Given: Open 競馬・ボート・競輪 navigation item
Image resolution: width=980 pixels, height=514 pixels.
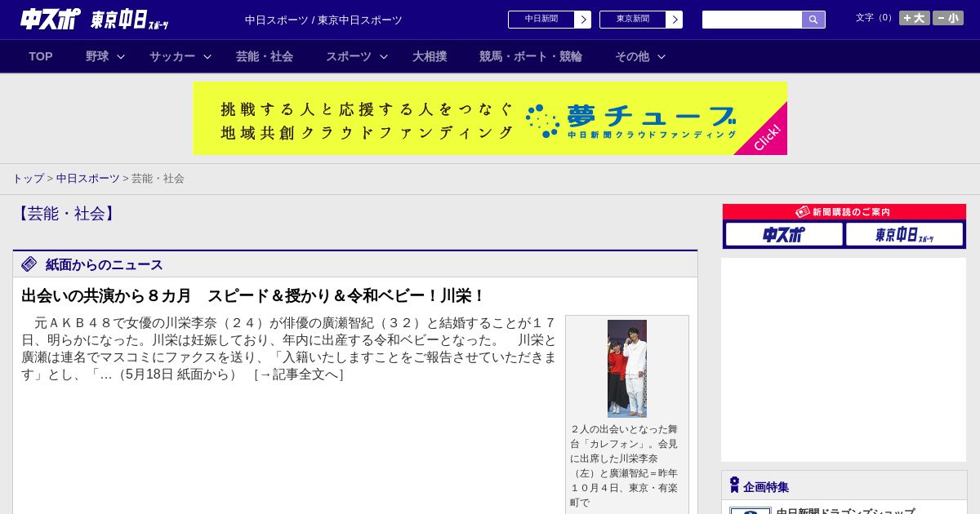Looking at the screenshot, I should tap(531, 56).
